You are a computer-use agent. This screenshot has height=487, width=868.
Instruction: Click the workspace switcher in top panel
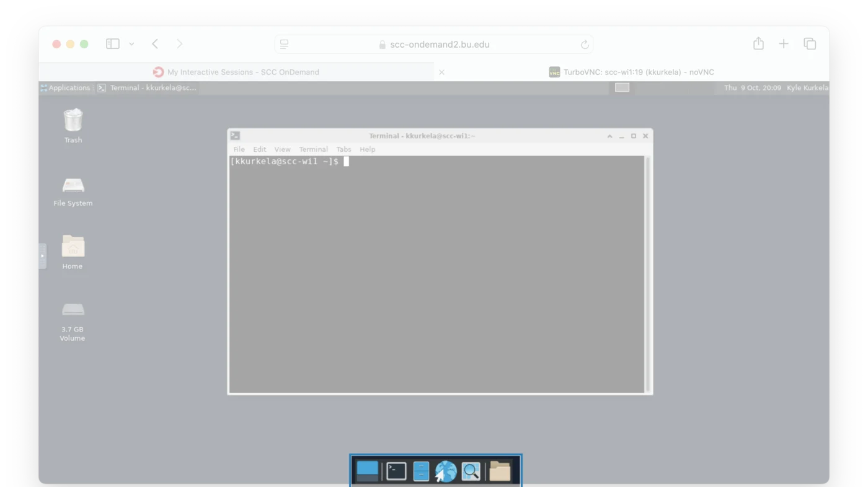coord(622,87)
